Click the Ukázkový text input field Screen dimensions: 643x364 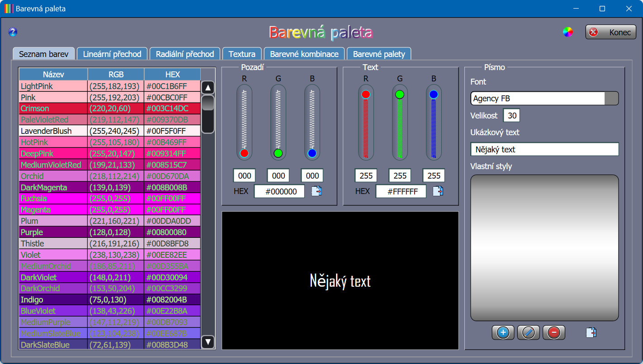pyautogui.click(x=544, y=149)
